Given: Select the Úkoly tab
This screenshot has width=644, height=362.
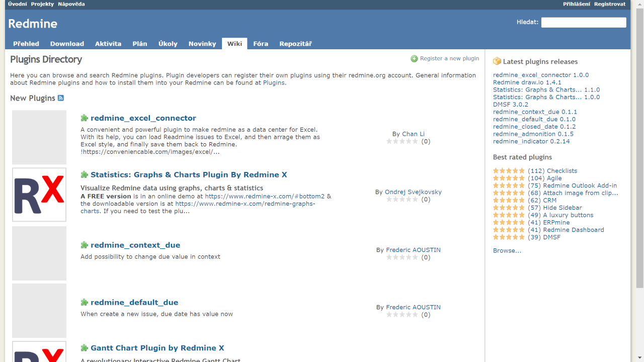Looking at the screenshot, I should [x=168, y=44].
